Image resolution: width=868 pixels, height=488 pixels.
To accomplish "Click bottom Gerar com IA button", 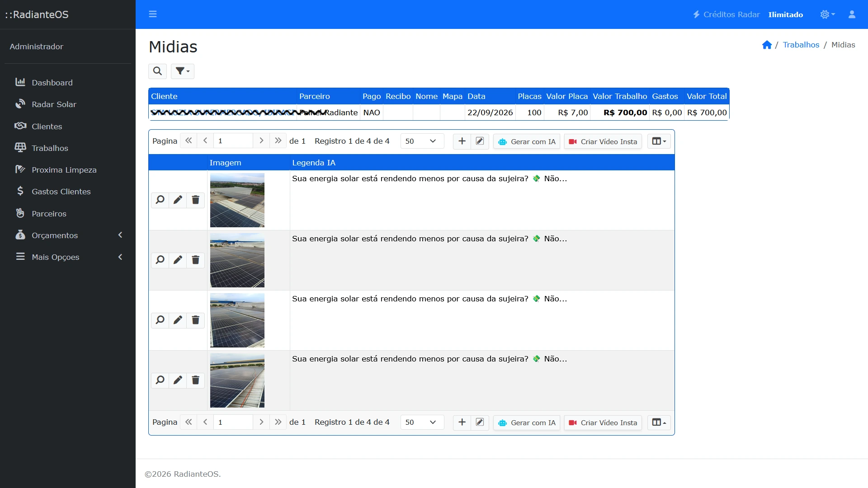I will 527,422.
